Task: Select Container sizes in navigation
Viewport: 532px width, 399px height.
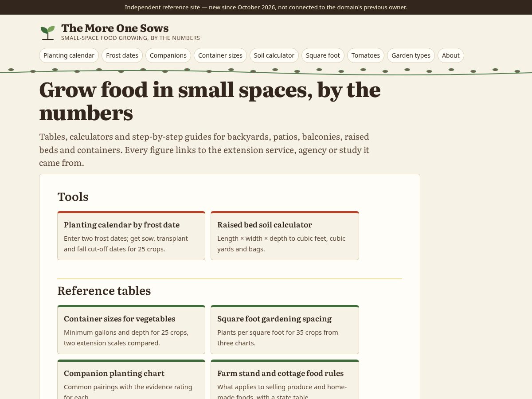Action: click(220, 55)
